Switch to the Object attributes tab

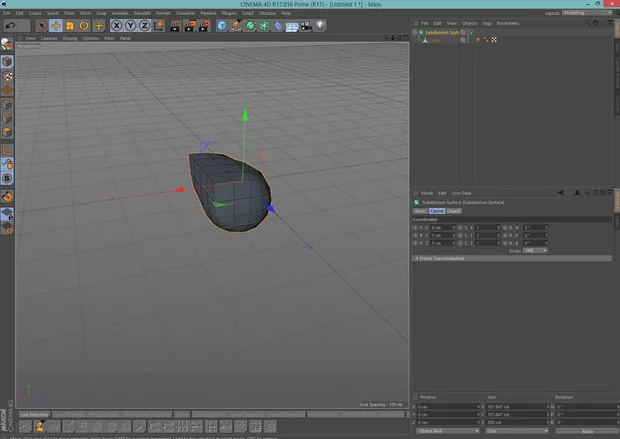453,211
